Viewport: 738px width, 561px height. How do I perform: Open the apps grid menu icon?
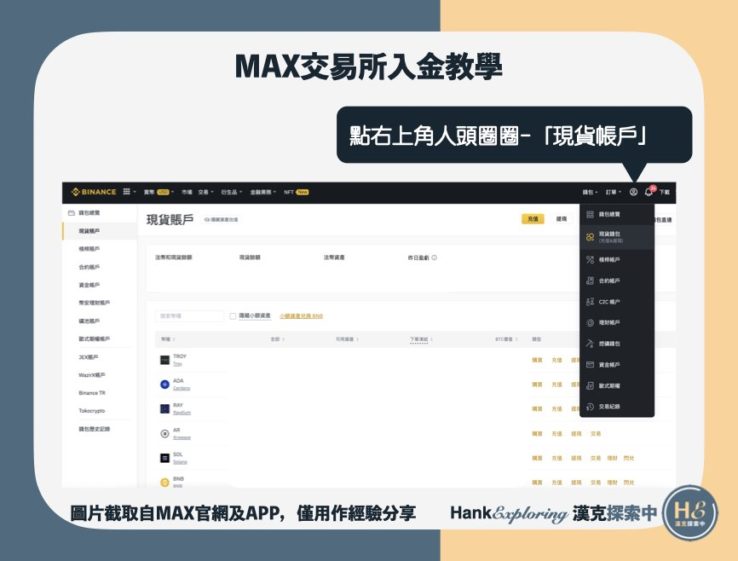pyautogui.click(x=127, y=192)
